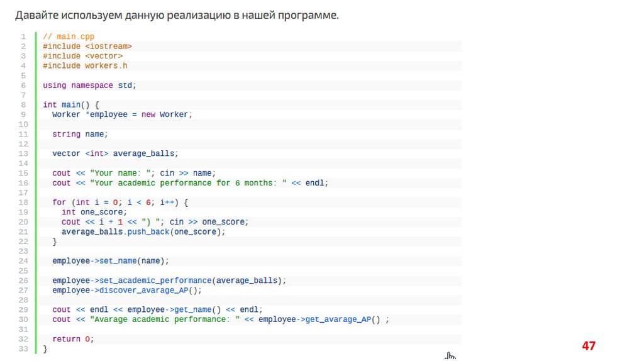Click the "using namespace std;" line
The image size is (644, 361).
pos(89,85)
